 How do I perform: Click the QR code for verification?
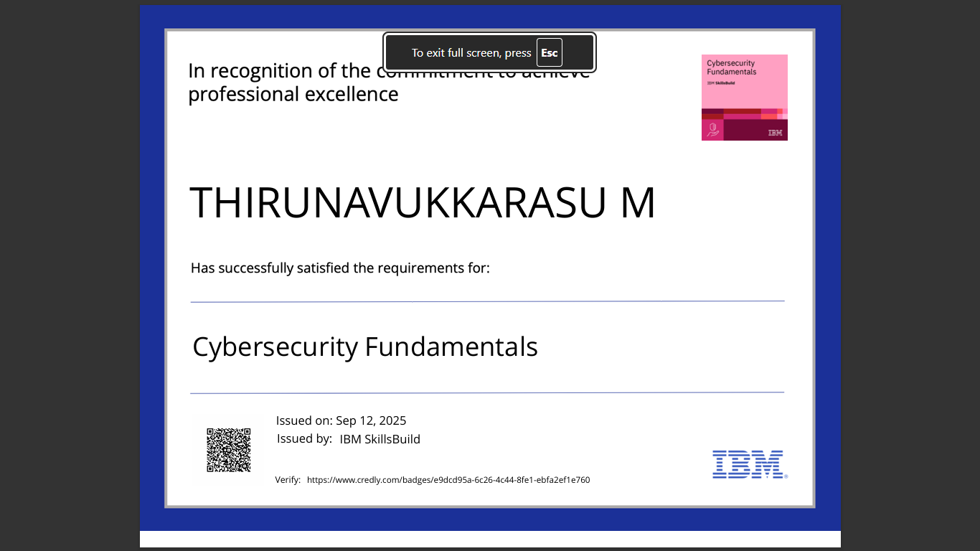(229, 450)
